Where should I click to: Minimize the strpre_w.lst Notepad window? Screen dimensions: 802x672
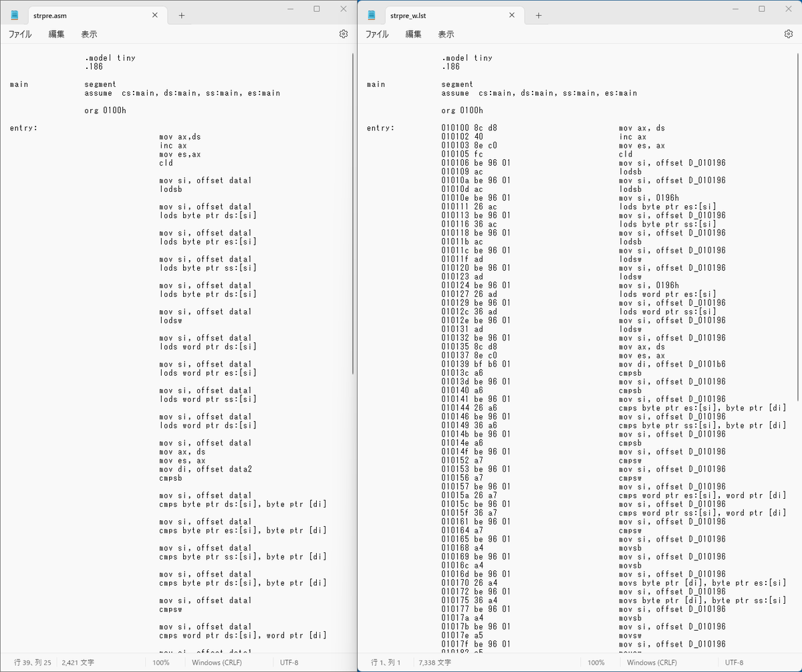(735, 9)
